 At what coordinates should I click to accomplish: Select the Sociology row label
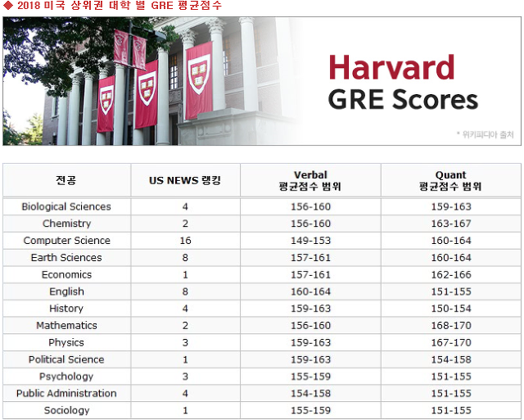click(x=66, y=410)
